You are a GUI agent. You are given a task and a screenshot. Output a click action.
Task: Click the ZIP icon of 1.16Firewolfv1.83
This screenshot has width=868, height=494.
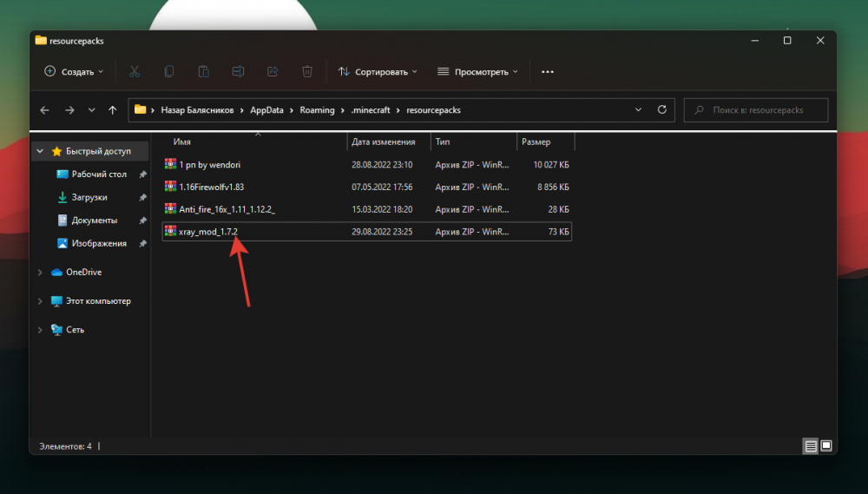click(x=170, y=187)
